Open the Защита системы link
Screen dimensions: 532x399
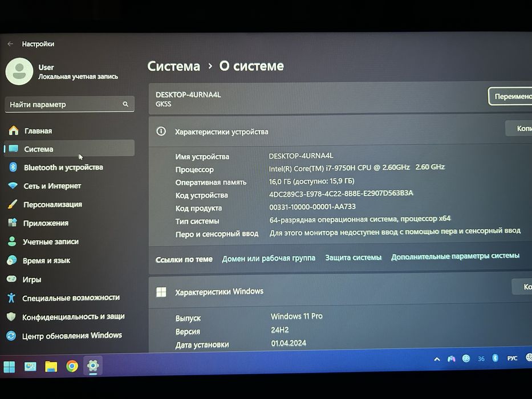353,258
